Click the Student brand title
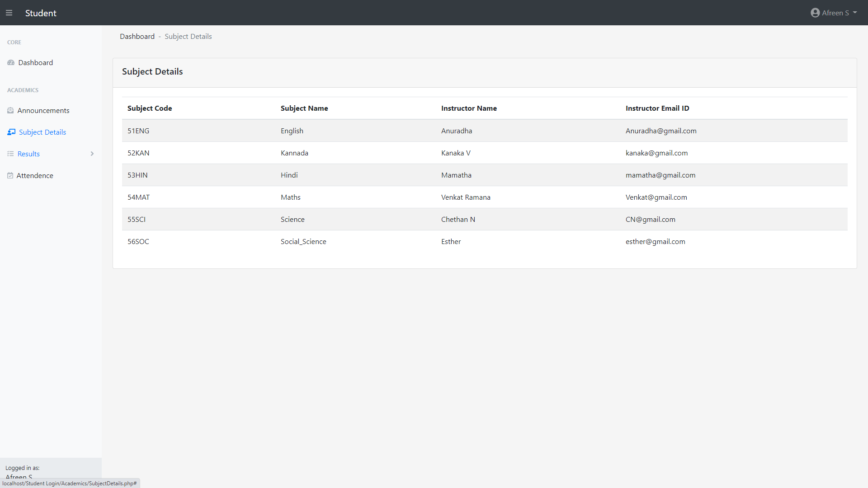Image resolution: width=868 pixels, height=488 pixels. pyautogui.click(x=41, y=13)
